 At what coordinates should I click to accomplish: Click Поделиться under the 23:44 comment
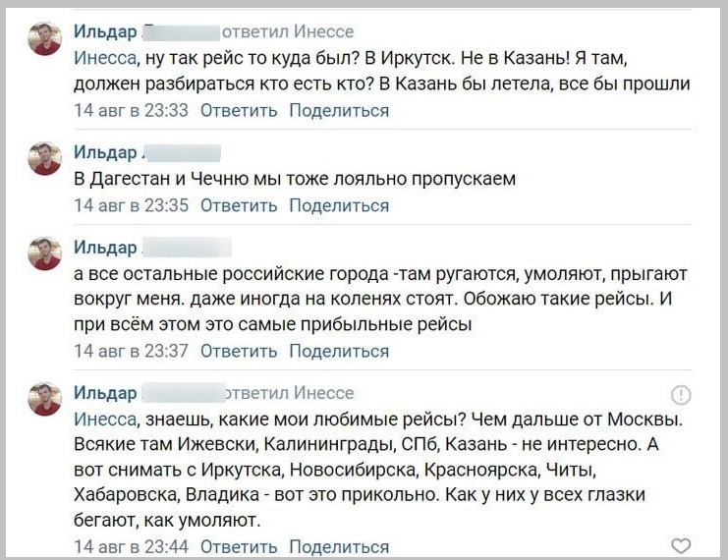pyautogui.click(x=339, y=546)
